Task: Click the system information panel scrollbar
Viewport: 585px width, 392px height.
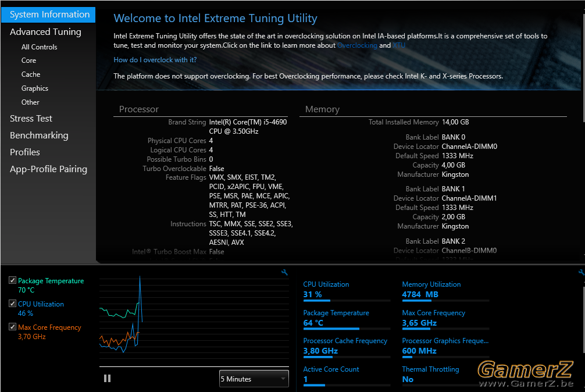Action: (583, 69)
